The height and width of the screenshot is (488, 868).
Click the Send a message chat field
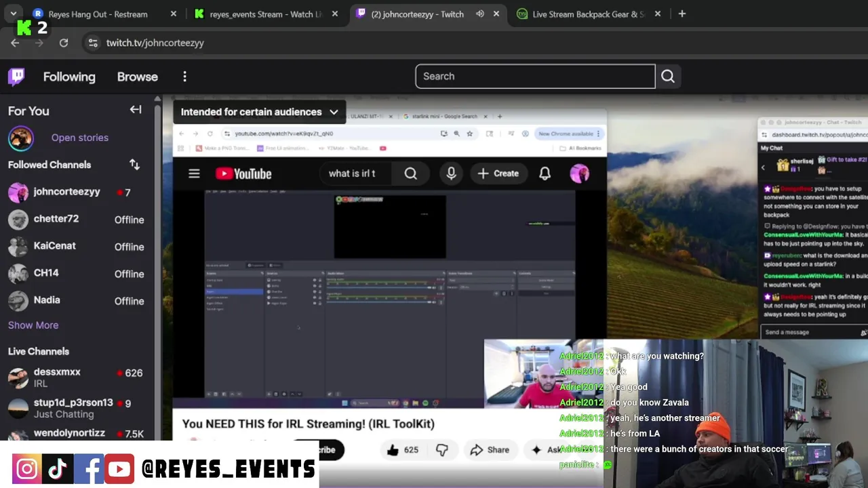810,332
